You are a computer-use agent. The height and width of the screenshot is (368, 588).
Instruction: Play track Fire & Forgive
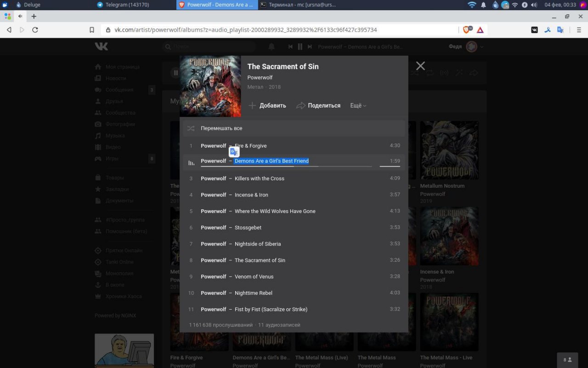pyautogui.click(x=294, y=146)
